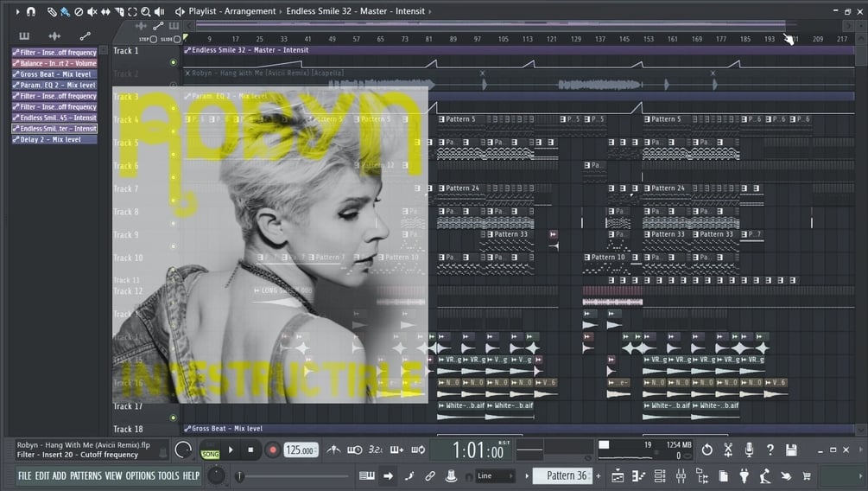Viewport: 868px width, 491px height.
Task: Add new pattern with plus button
Action: click(x=598, y=475)
